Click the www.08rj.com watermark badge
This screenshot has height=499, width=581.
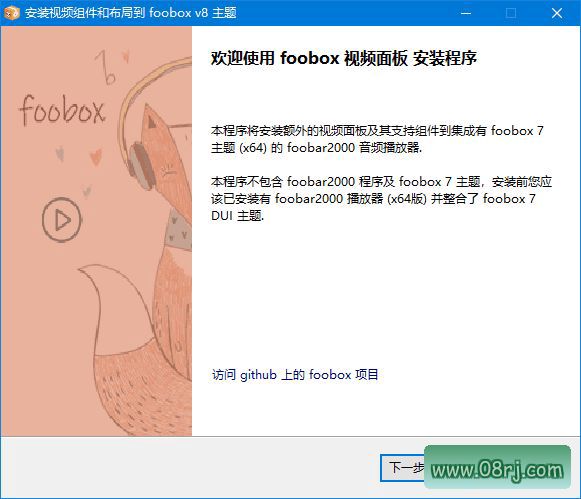(497, 467)
